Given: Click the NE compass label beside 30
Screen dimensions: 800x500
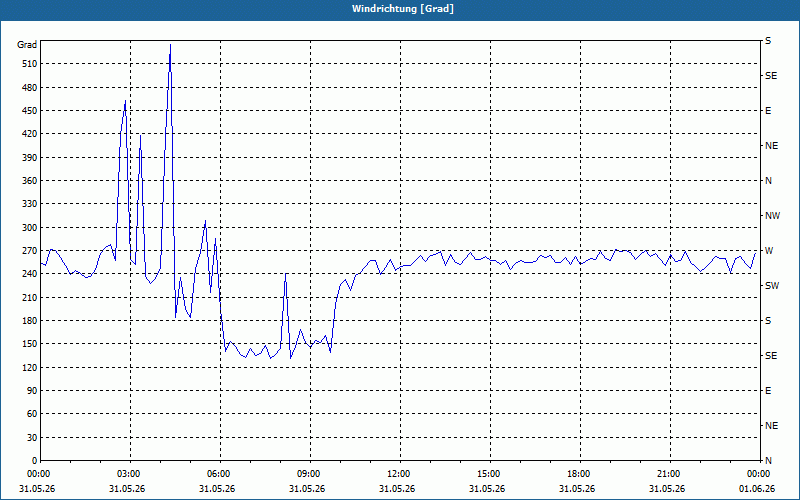Looking at the screenshot, I should point(772,426).
